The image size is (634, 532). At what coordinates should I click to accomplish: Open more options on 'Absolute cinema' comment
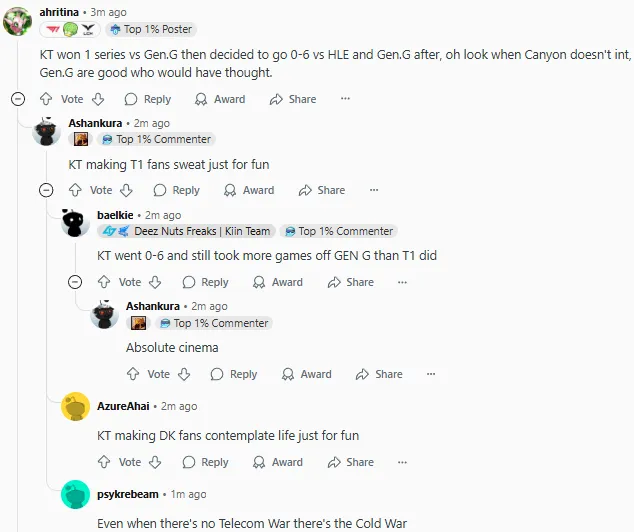click(x=431, y=374)
